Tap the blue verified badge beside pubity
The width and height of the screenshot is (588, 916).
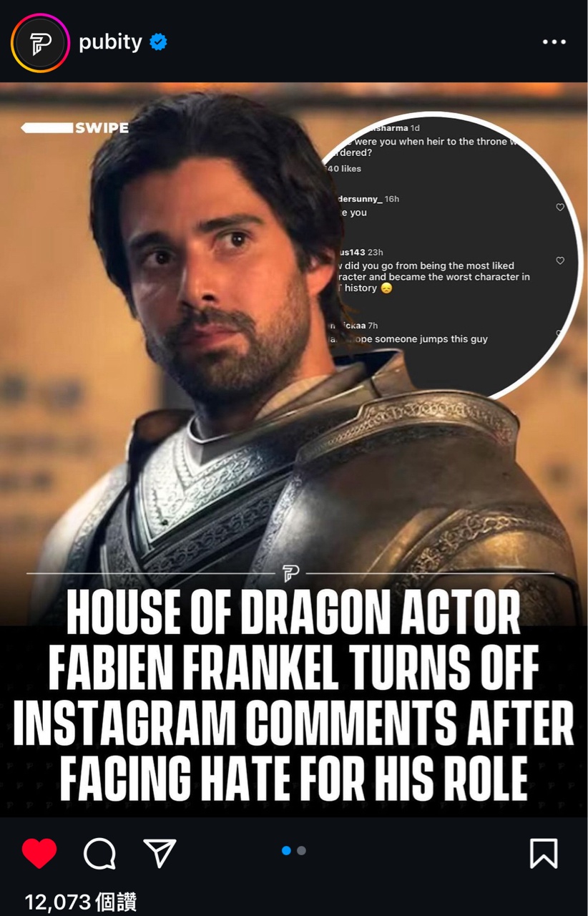pos(158,43)
